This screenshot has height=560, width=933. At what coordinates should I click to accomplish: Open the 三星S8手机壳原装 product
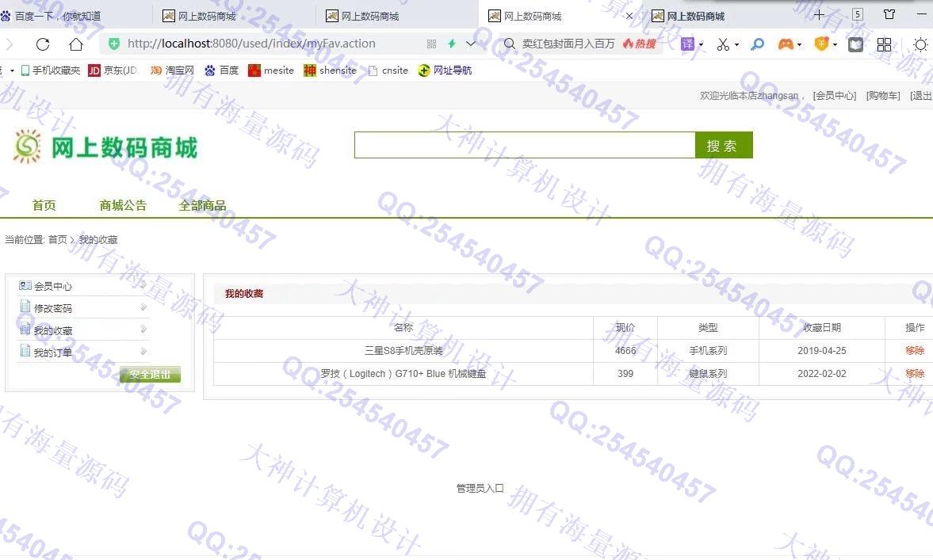pyautogui.click(x=403, y=351)
